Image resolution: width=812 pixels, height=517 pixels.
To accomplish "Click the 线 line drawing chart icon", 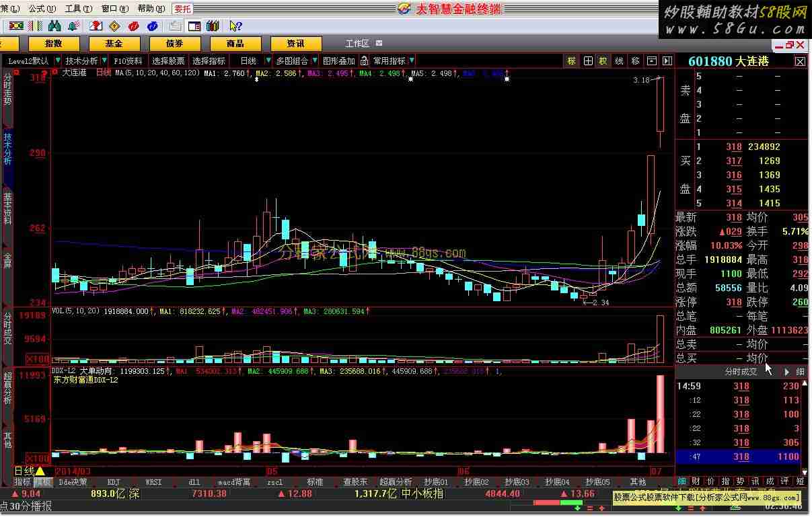I will 620,61.
